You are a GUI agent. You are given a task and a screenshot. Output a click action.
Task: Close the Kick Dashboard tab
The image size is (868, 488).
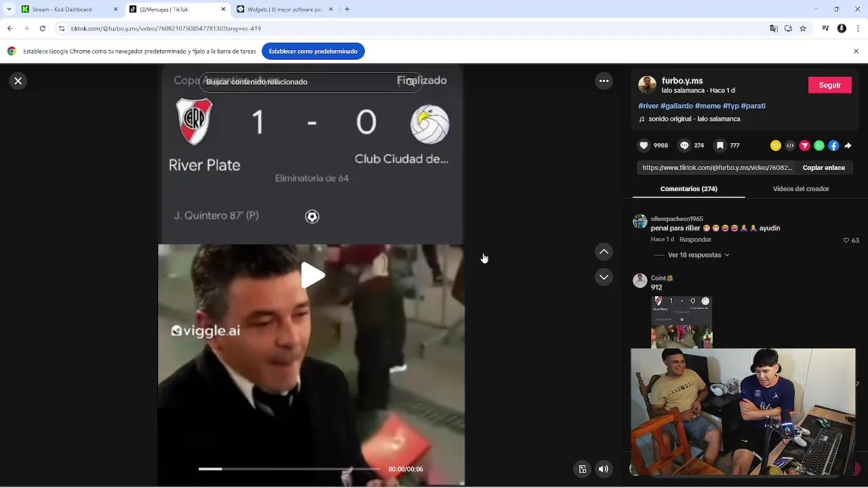point(115,9)
